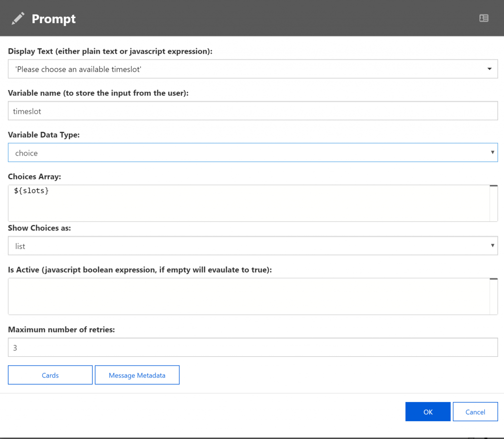This screenshot has width=504, height=439.
Task: Open the Cards editor button
Action: (x=50, y=375)
